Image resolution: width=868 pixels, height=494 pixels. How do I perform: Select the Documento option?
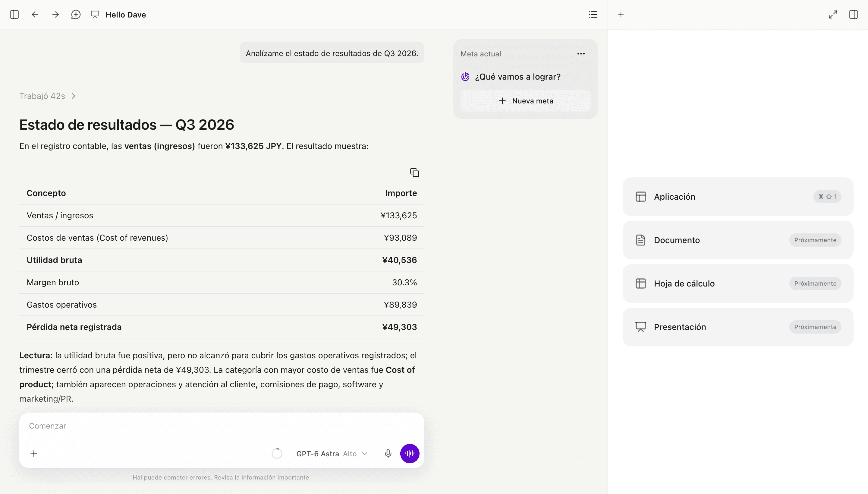coord(738,240)
